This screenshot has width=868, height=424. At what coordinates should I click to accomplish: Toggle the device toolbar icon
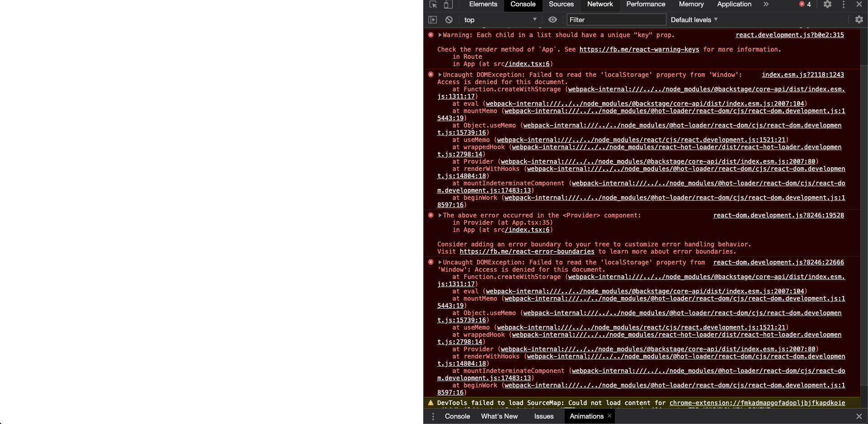click(448, 5)
